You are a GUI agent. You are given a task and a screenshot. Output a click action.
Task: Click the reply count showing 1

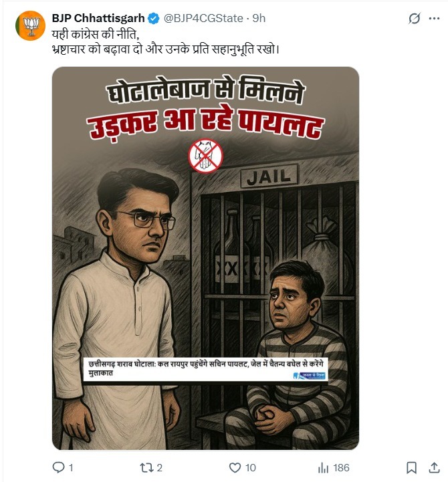[71, 468]
